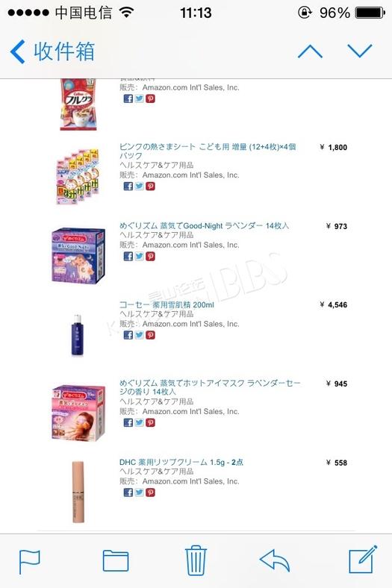Show next message with down arrow
The width and height of the screenshot is (392, 588).
pyautogui.click(x=359, y=51)
